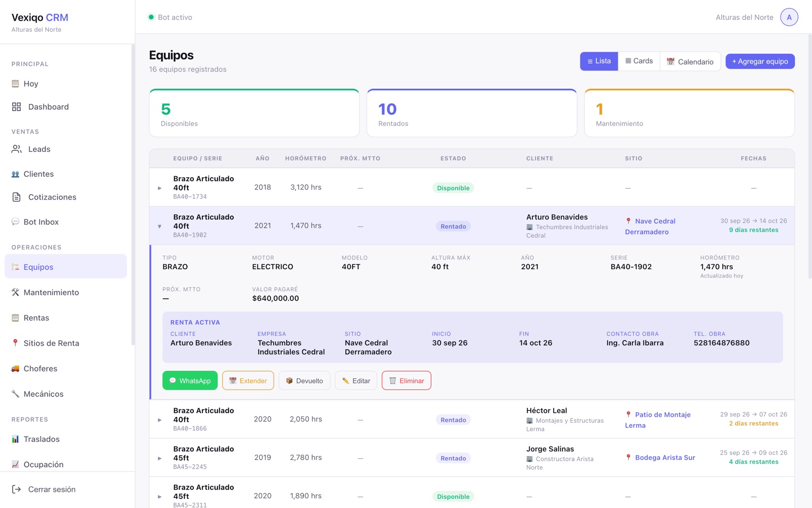Open Patio de Montaje Lerma link
Viewport: 812px width, 508px height.
[658, 420]
